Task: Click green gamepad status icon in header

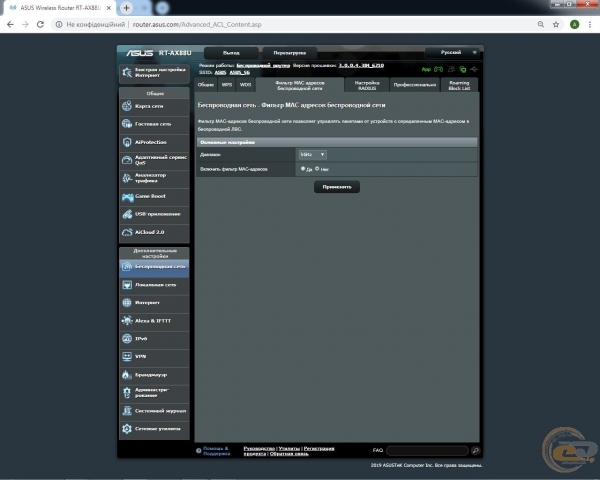Action: [439, 69]
